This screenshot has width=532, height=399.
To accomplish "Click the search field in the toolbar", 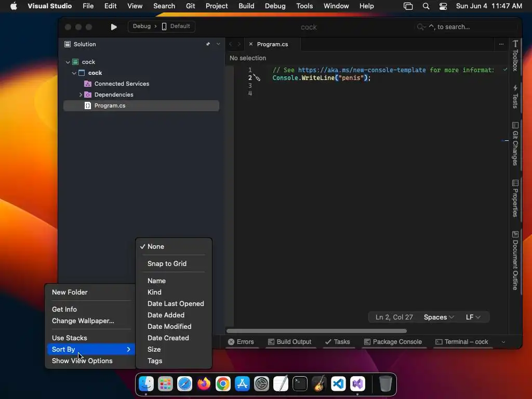I will (467, 27).
